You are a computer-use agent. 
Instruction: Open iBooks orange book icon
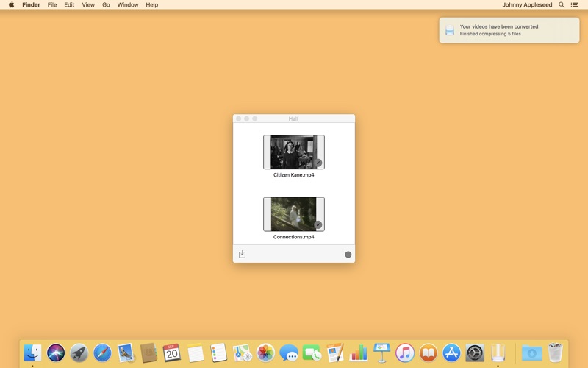tap(429, 353)
